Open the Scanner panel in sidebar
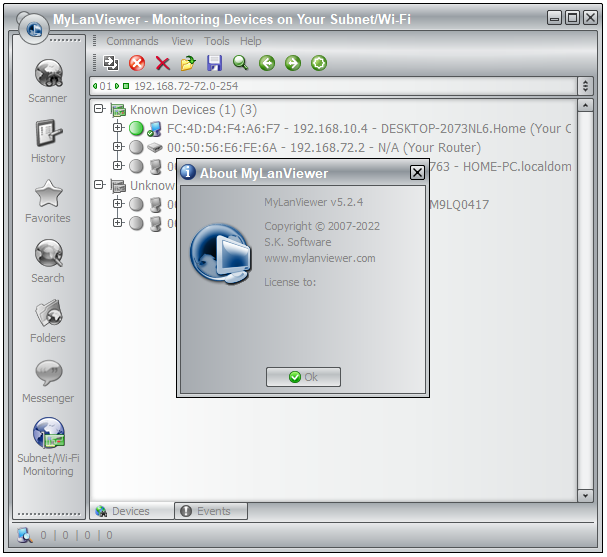The height and width of the screenshot is (557, 607). coord(48,81)
